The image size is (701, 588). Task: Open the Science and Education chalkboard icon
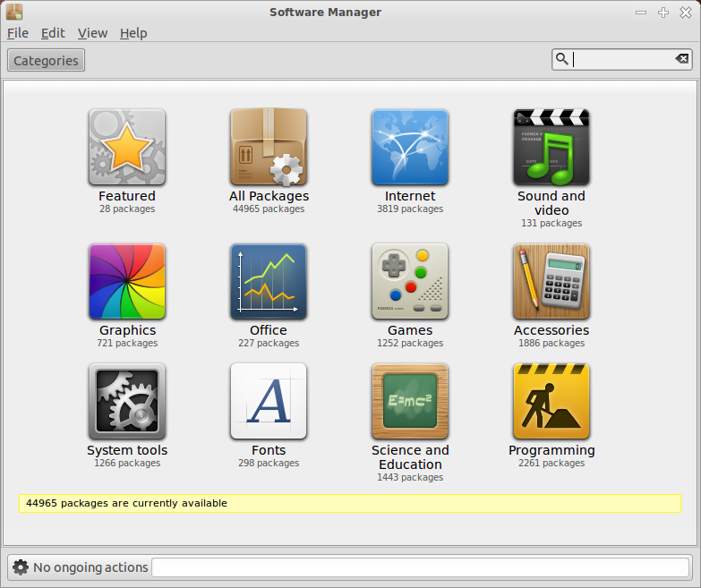(410, 401)
